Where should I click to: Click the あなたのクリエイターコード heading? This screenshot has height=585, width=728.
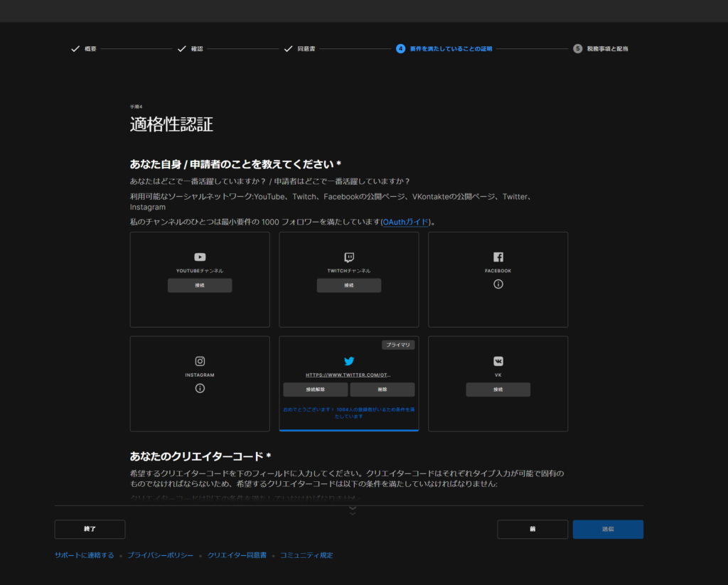tap(200, 456)
